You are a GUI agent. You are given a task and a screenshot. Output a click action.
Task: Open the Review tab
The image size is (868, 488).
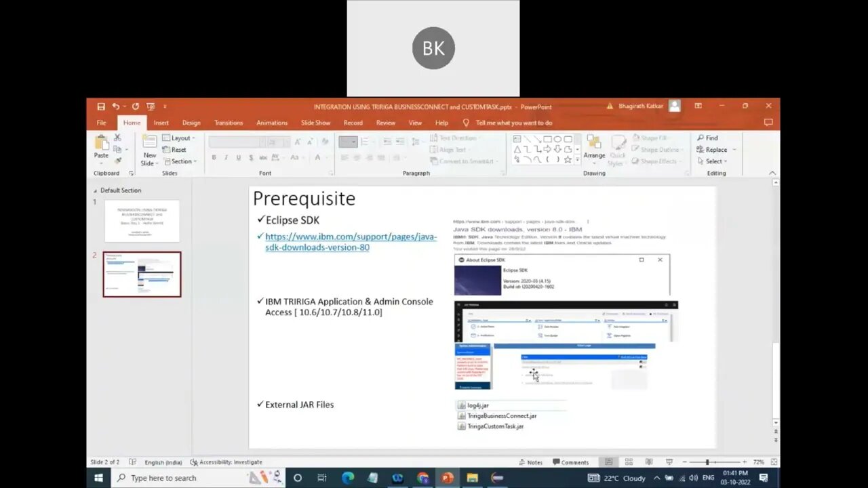coord(386,123)
